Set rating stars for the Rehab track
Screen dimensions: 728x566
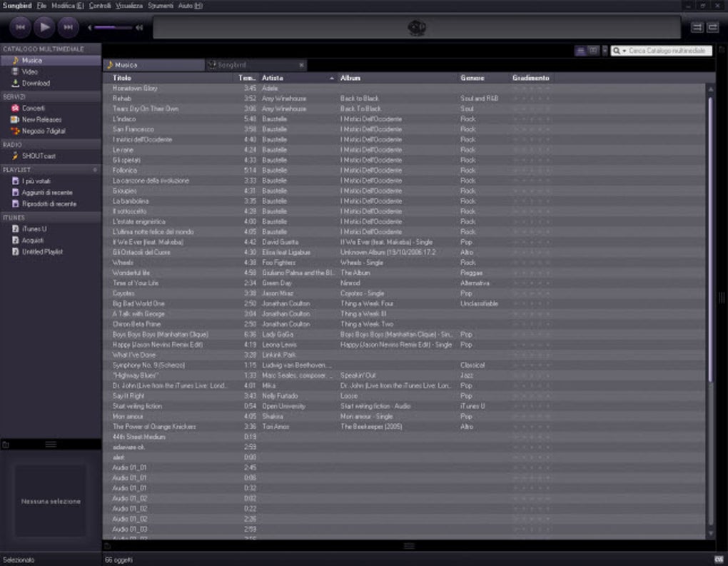pyautogui.click(x=531, y=98)
